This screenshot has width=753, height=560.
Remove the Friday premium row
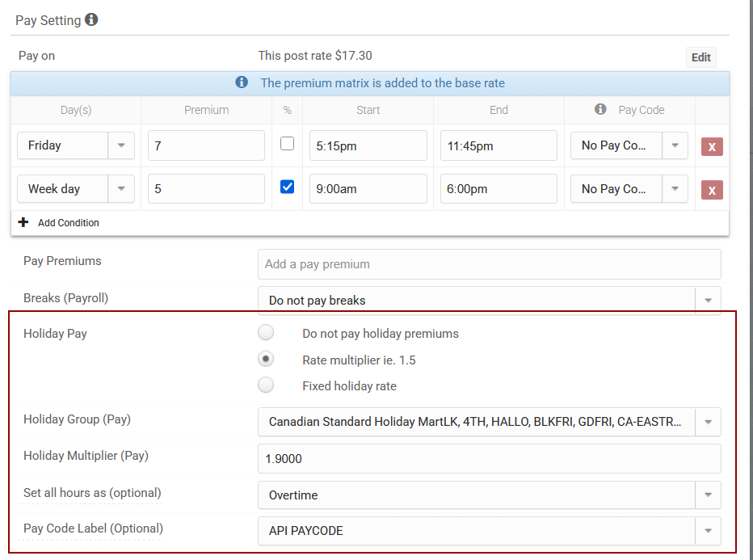(x=712, y=146)
